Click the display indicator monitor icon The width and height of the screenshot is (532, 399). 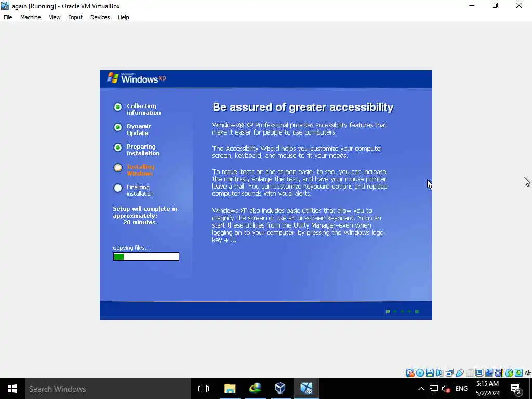point(479,373)
